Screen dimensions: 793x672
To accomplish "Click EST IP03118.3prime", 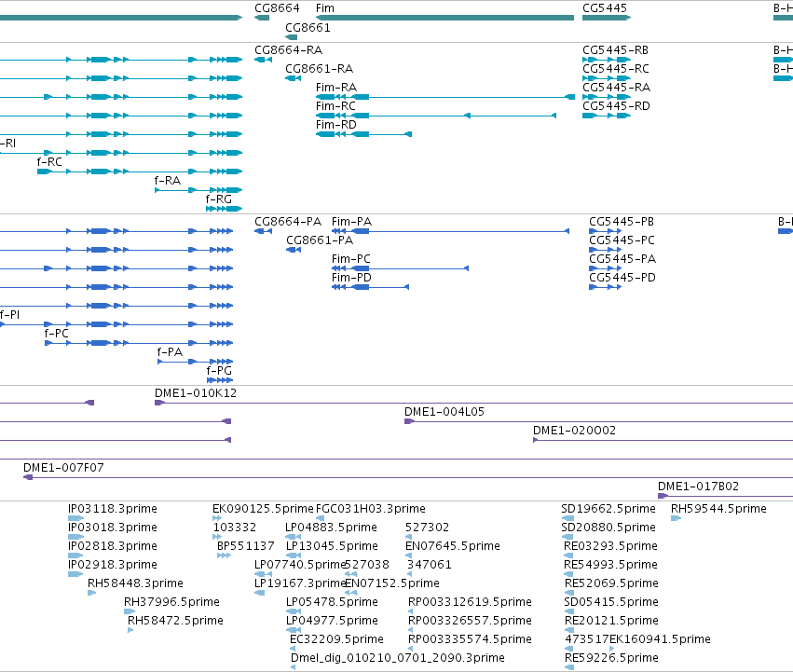I will click(113, 509).
